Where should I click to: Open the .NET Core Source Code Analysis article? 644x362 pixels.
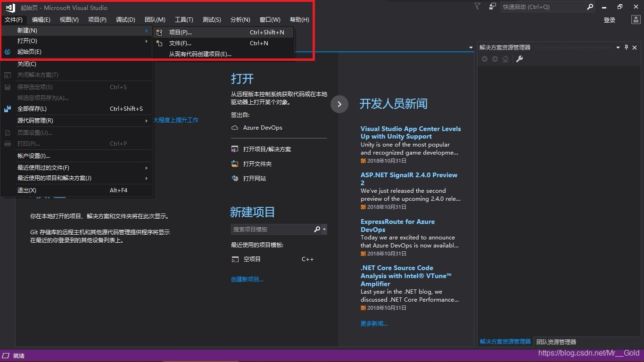click(406, 276)
